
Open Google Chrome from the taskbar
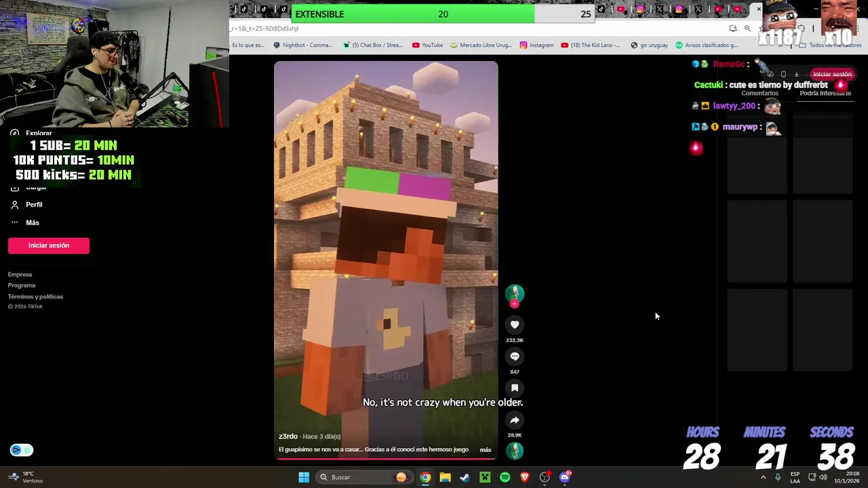(x=425, y=477)
